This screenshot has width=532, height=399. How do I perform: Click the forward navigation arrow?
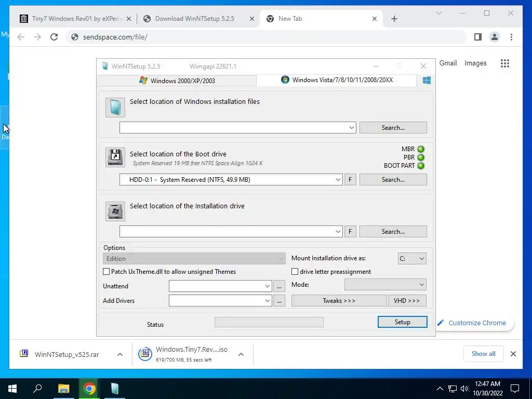tap(37, 37)
